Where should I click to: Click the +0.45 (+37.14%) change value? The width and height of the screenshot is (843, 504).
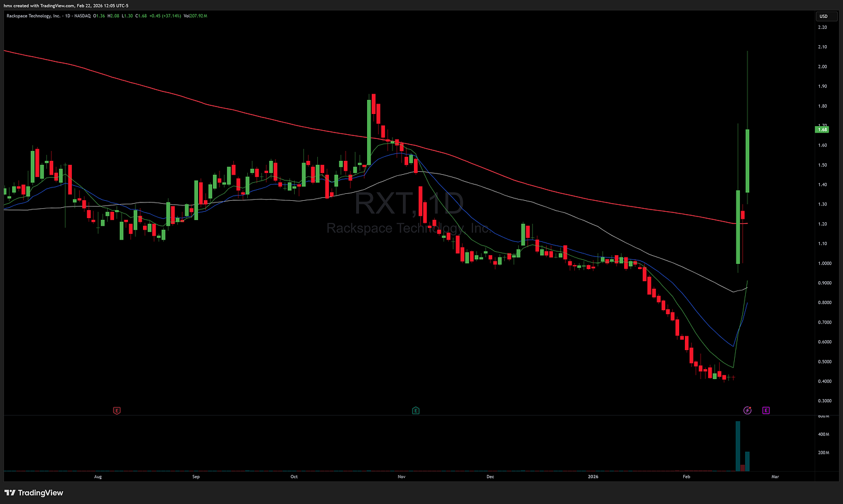coord(166,16)
